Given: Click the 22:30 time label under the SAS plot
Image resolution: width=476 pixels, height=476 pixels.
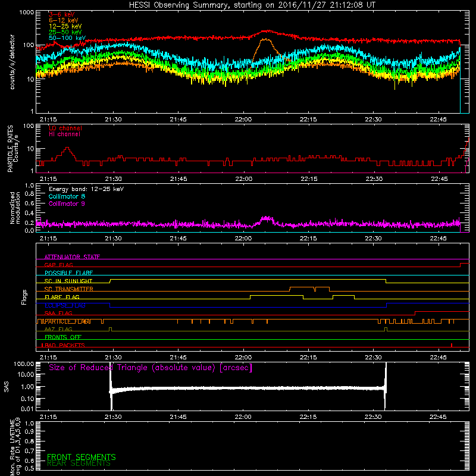Looking at the screenshot, I should (373, 417).
